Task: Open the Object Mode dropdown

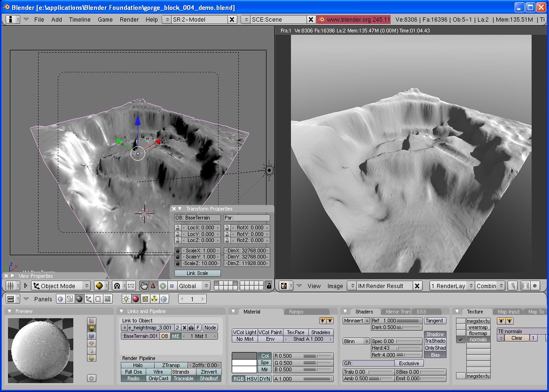Action: click(x=61, y=286)
